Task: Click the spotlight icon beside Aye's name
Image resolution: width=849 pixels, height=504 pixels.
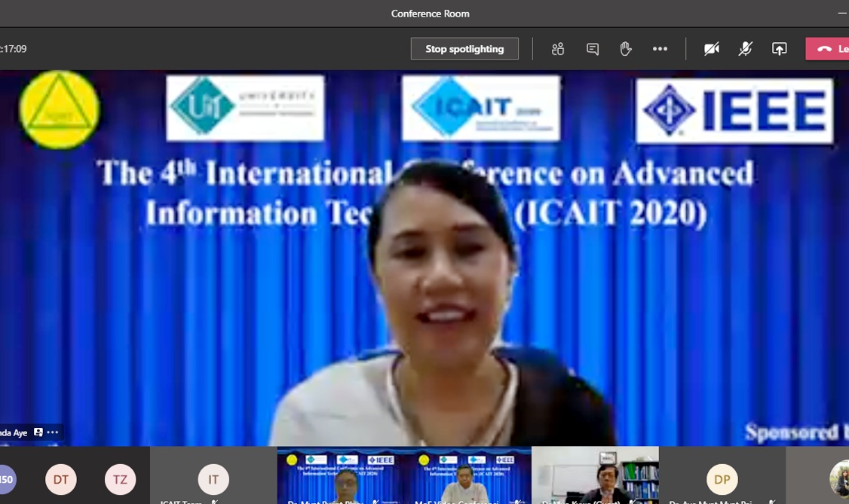Action: tap(38, 432)
